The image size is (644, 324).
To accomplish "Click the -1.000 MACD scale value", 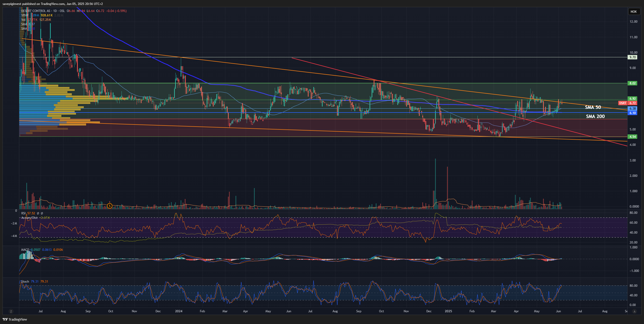I will pyautogui.click(x=634, y=271).
